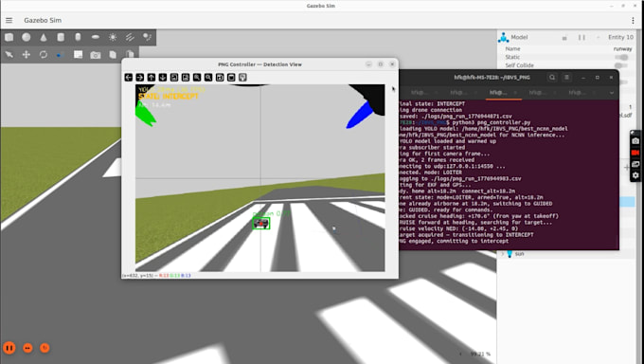The image size is (644, 364).
Task: Take screenshot with the overlay camera button
Action: coord(635,141)
